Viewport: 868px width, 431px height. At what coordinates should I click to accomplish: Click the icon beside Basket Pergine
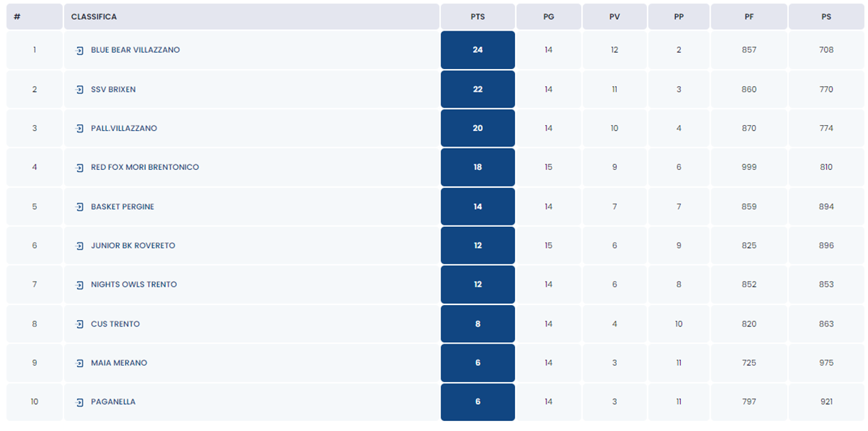[x=80, y=207]
